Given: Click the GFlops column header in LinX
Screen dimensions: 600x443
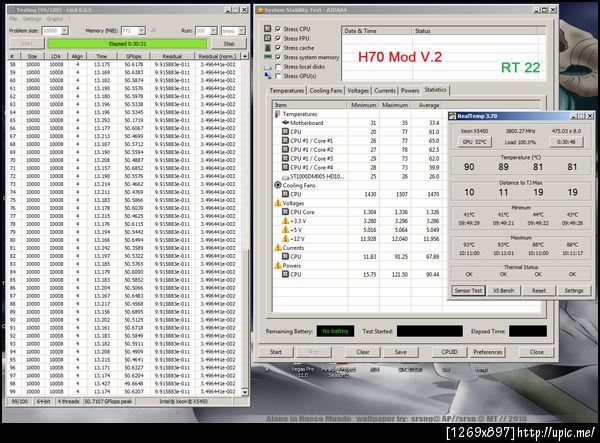Looking at the screenshot, I should (134, 56).
